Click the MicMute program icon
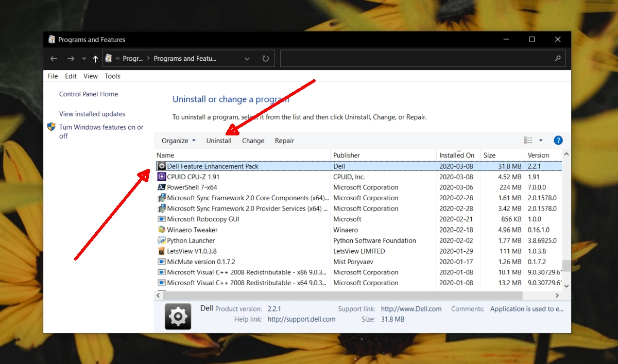Screen dimensions: 618x364 [161, 262]
